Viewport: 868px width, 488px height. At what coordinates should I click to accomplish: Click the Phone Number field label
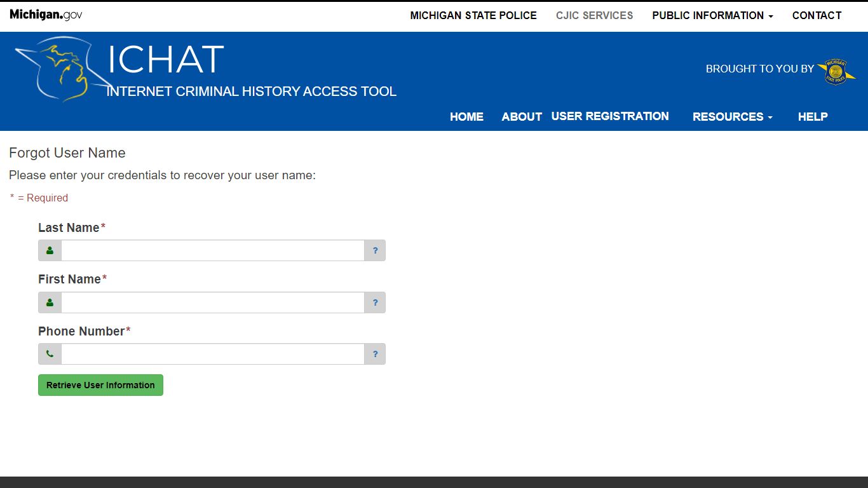[85, 331]
